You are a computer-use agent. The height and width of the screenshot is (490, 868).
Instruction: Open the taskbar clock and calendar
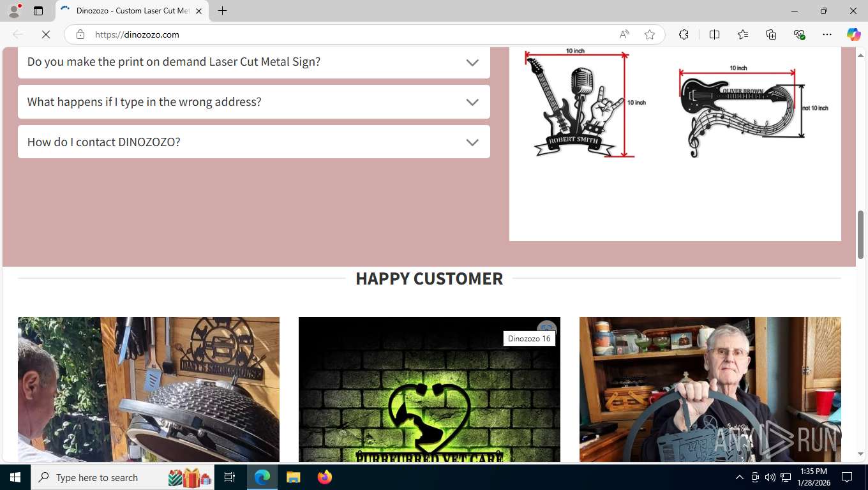813,477
